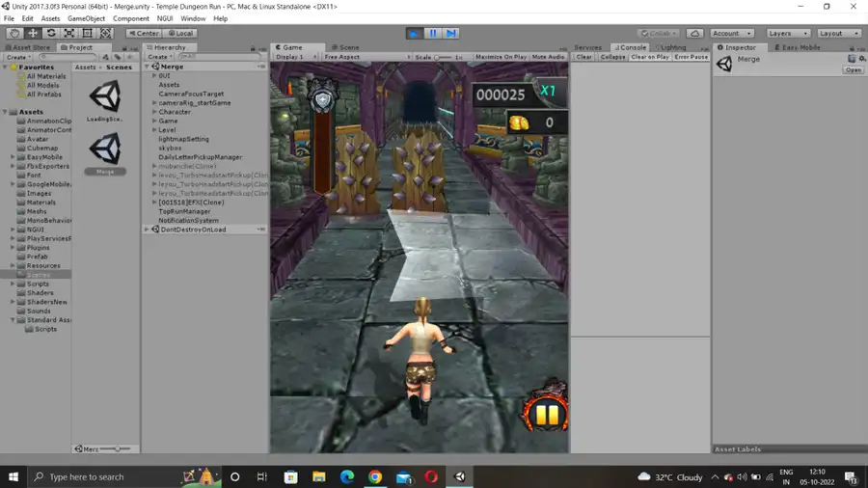
Task: Open the Hierarchy Create dropdown
Action: click(x=159, y=57)
